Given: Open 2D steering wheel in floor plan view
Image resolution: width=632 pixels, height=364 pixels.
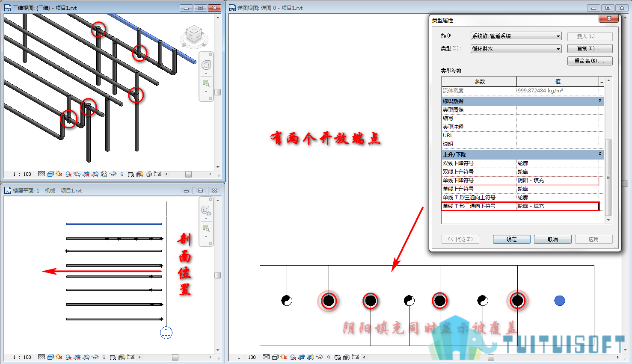Looking at the screenshot, I should pyautogui.click(x=206, y=210).
